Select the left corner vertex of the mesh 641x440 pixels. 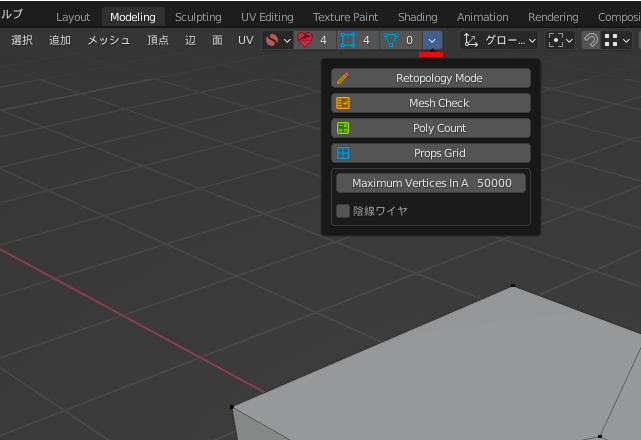pyautogui.click(x=232, y=407)
